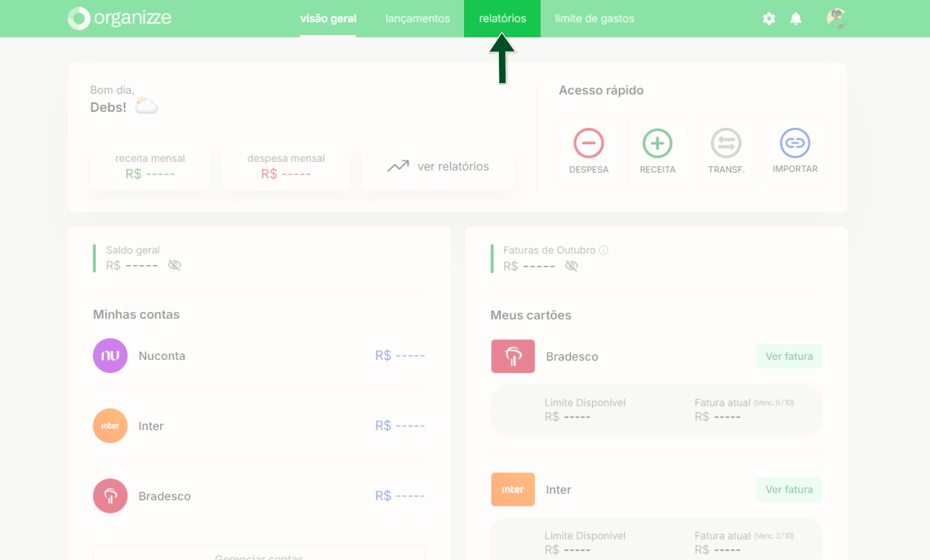Open Ver fatura for Inter card
Viewport: 930px width, 560px height.
(x=789, y=489)
